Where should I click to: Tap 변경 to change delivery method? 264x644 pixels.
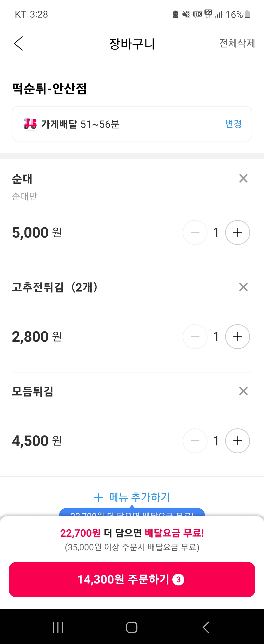click(x=233, y=124)
